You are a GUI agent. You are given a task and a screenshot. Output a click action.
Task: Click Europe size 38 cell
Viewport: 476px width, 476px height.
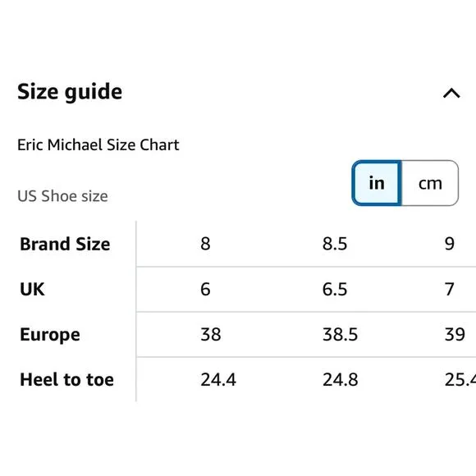click(x=211, y=335)
